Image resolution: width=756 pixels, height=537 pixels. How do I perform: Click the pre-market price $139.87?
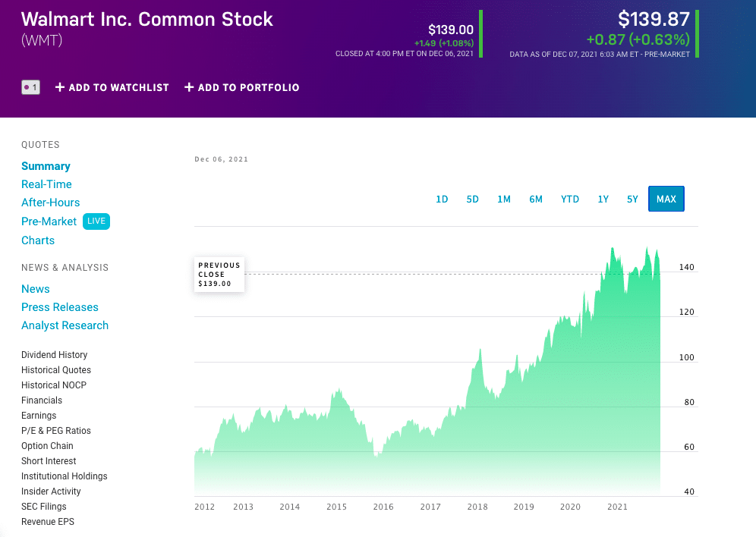coord(654,19)
